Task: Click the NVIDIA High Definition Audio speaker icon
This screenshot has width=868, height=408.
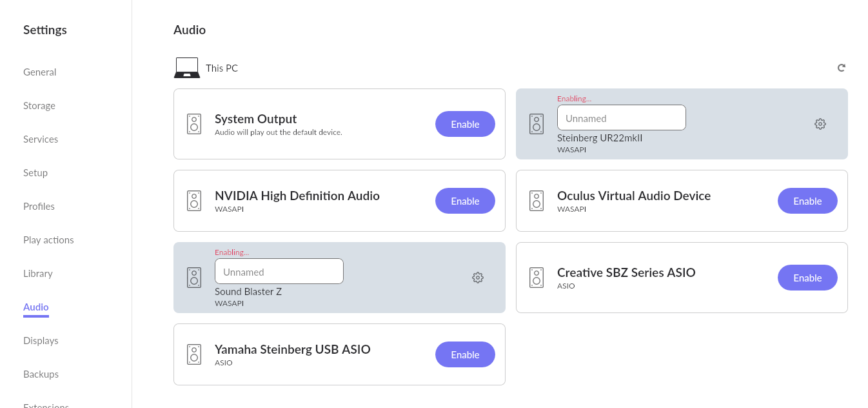Action: point(194,201)
